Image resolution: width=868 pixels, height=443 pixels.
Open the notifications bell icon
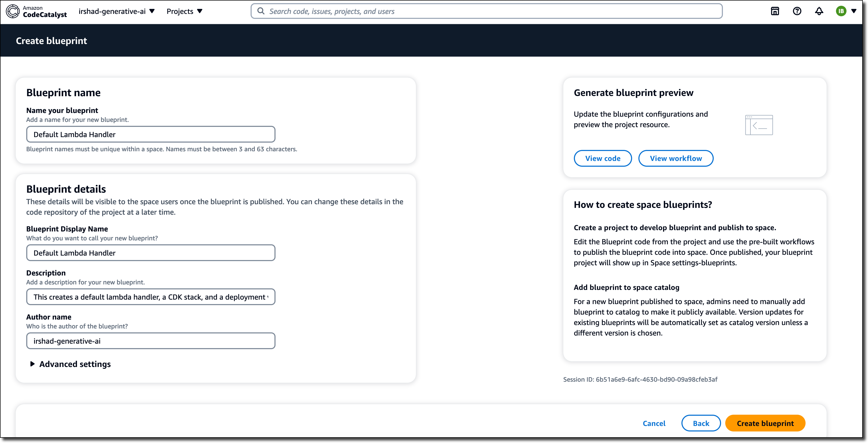click(819, 12)
